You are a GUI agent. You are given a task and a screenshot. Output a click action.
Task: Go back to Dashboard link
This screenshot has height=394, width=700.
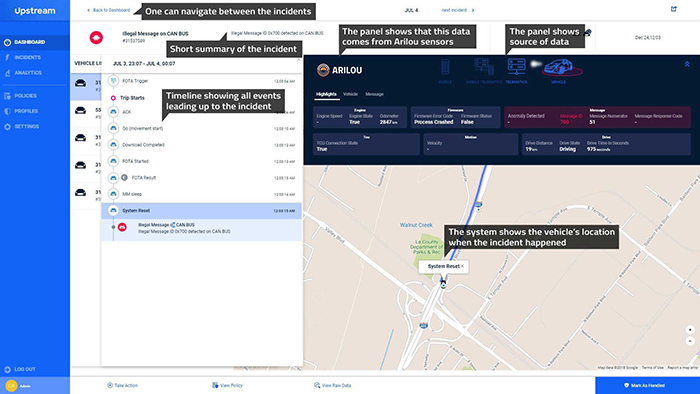coord(108,10)
